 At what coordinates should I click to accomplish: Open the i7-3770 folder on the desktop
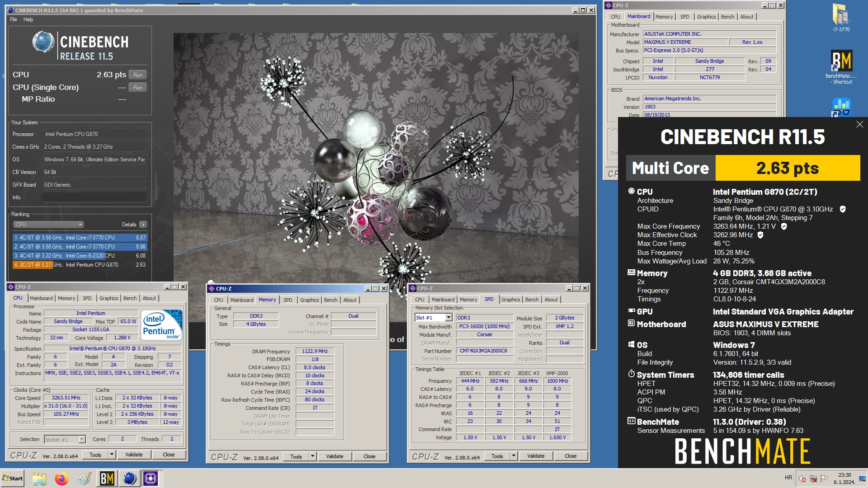click(x=841, y=18)
